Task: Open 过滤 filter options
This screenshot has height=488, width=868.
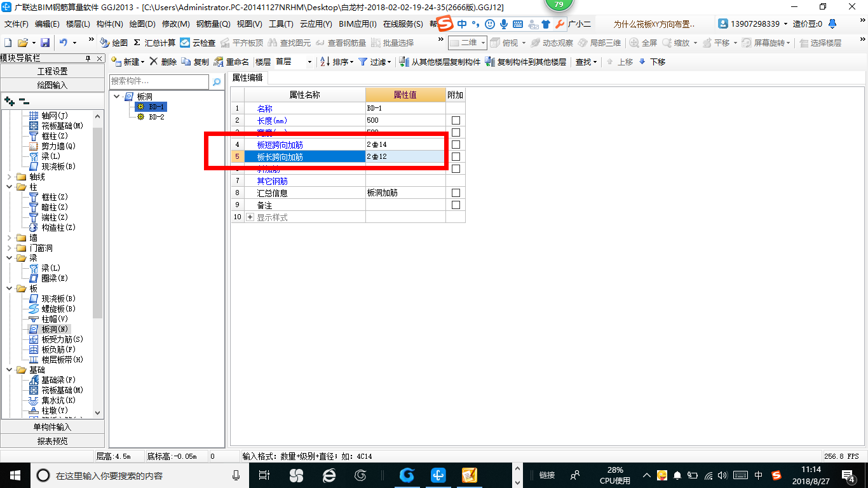Action: pyautogui.click(x=375, y=62)
